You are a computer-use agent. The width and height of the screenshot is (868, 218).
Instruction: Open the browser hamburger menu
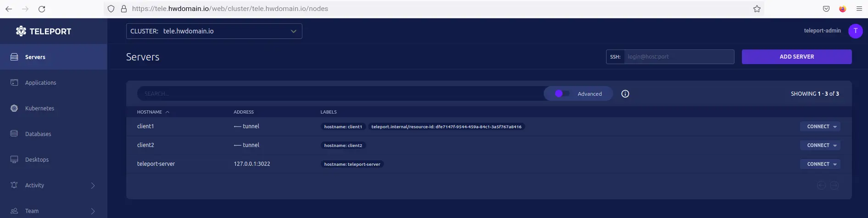pos(859,9)
